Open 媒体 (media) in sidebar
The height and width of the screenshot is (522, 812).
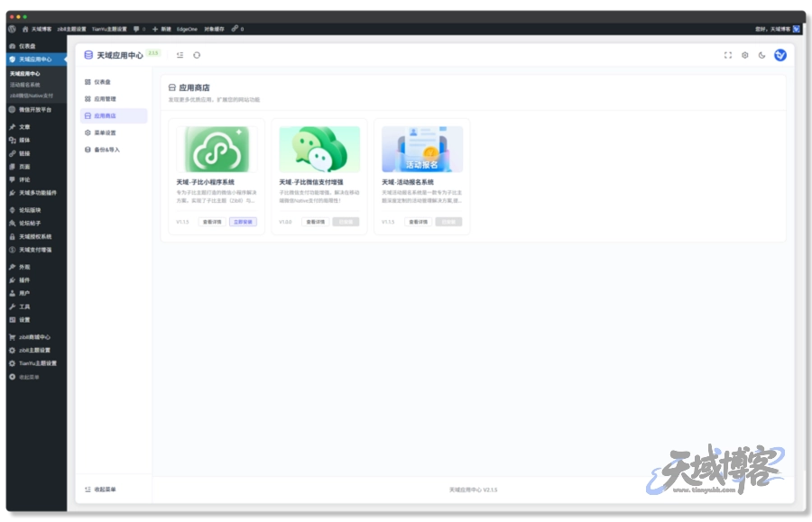(x=36, y=141)
